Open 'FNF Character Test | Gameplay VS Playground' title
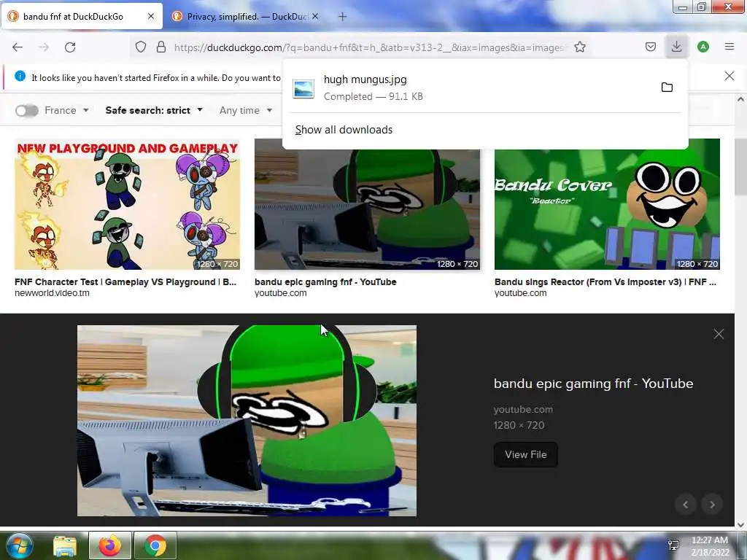Viewport: 747px width, 560px height. (125, 282)
